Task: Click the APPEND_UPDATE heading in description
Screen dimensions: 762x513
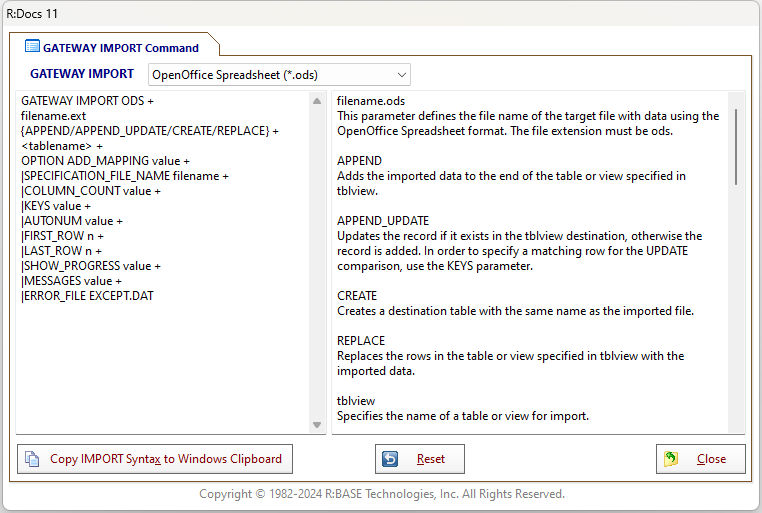Action: click(x=383, y=221)
